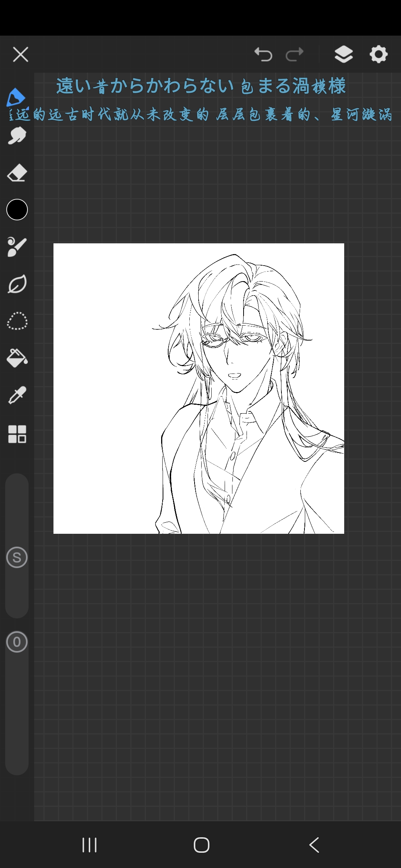Close the canvas with the X icon

coord(20,55)
